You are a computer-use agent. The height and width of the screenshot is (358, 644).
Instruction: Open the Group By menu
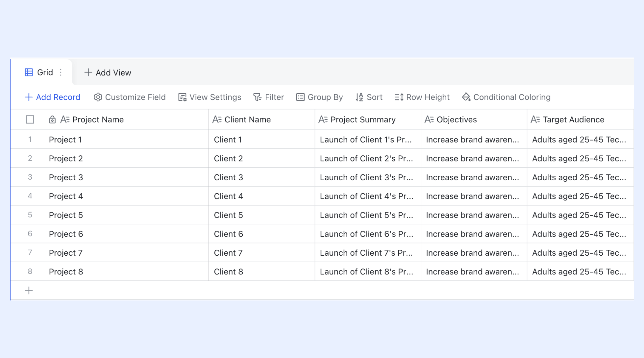click(320, 97)
